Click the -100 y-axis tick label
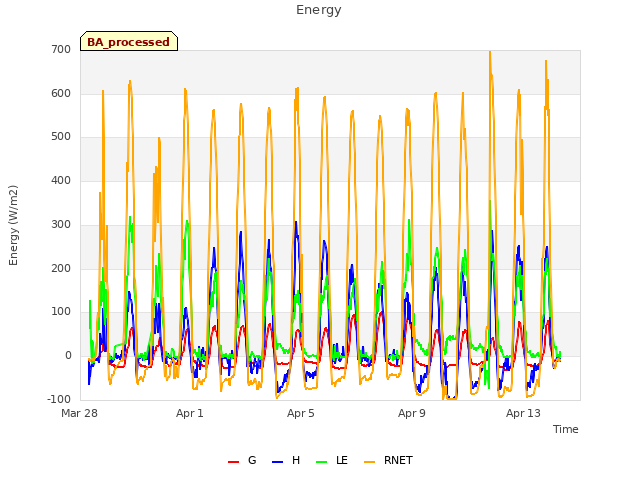This screenshot has width=640, height=480. pyautogui.click(x=59, y=399)
